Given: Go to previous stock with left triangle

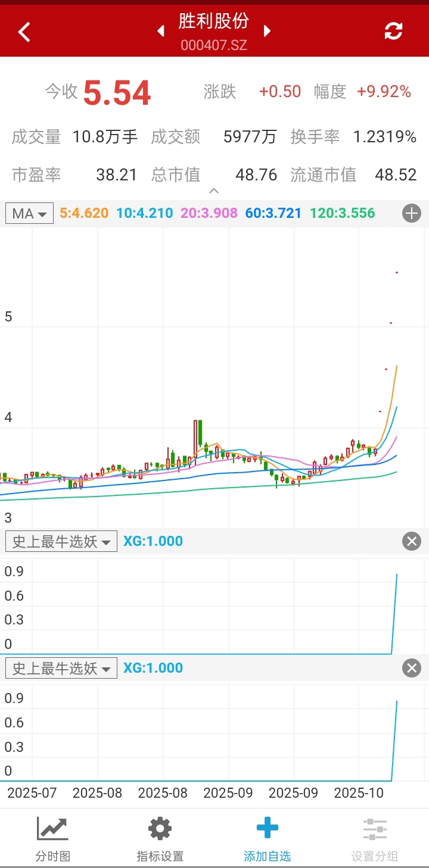Looking at the screenshot, I should click(160, 31).
